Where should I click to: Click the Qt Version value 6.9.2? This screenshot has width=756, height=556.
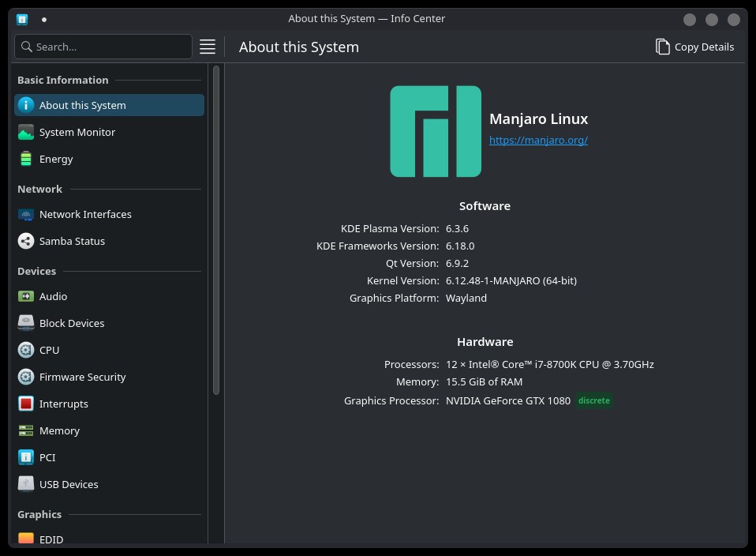click(457, 263)
